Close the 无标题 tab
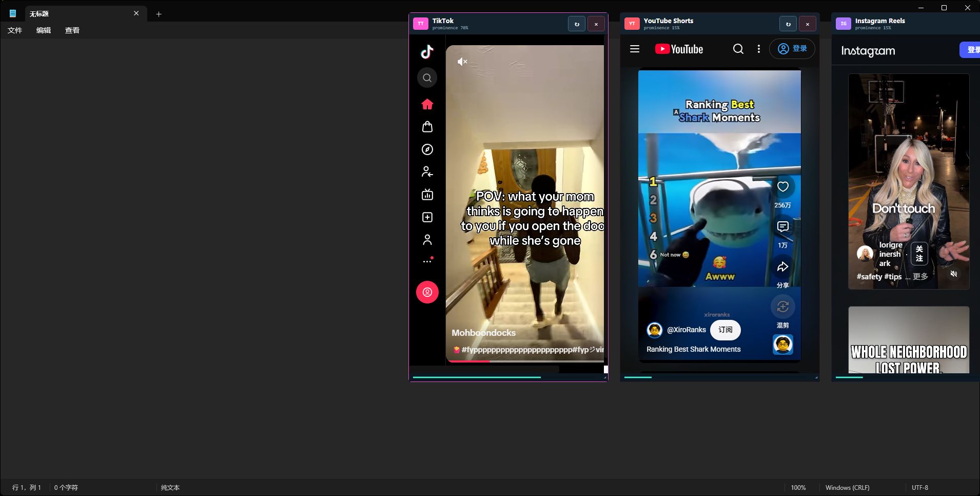Viewport: 980px width, 496px height. coord(136,13)
